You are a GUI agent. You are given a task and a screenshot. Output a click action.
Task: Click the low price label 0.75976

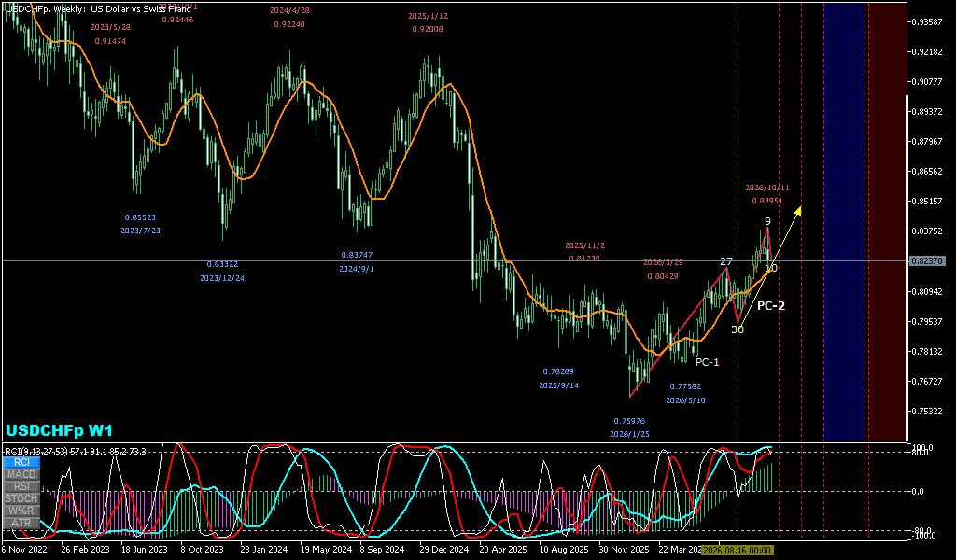point(629,420)
